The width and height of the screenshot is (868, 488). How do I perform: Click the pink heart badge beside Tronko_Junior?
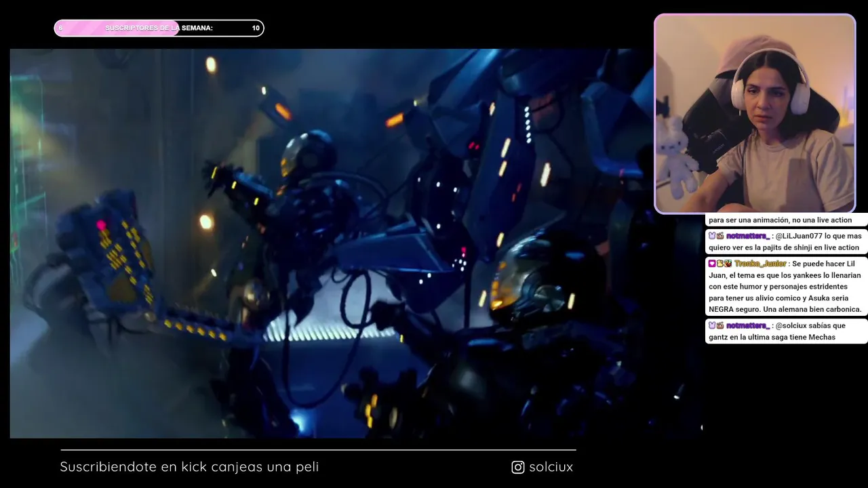(712, 264)
